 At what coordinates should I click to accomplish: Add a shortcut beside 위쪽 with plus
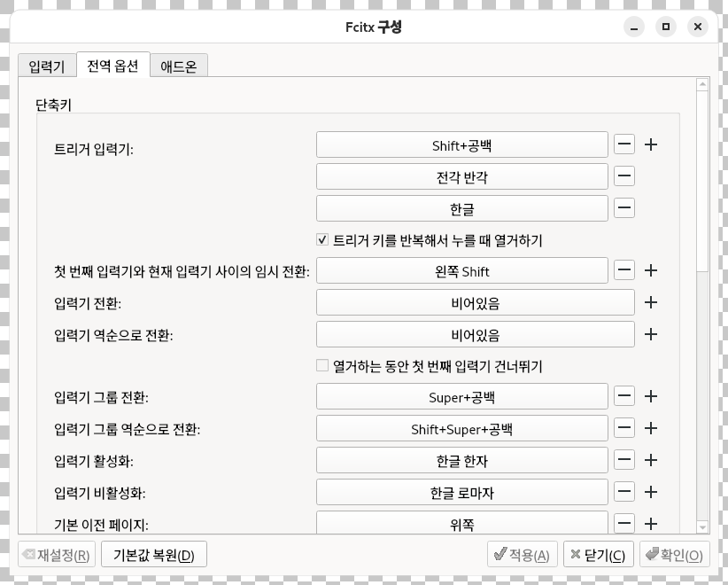coord(651,523)
